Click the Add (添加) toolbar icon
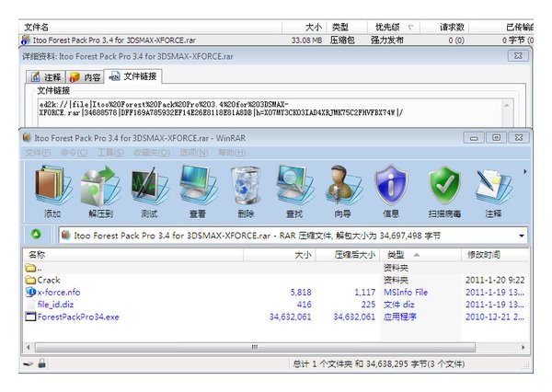The width and height of the screenshot is (552, 392). click(x=52, y=190)
